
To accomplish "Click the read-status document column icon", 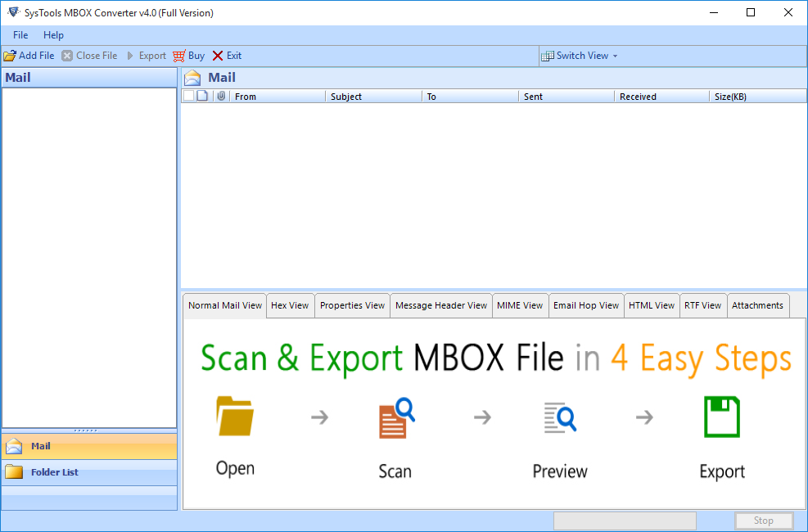I will click(x=203, y=96).
